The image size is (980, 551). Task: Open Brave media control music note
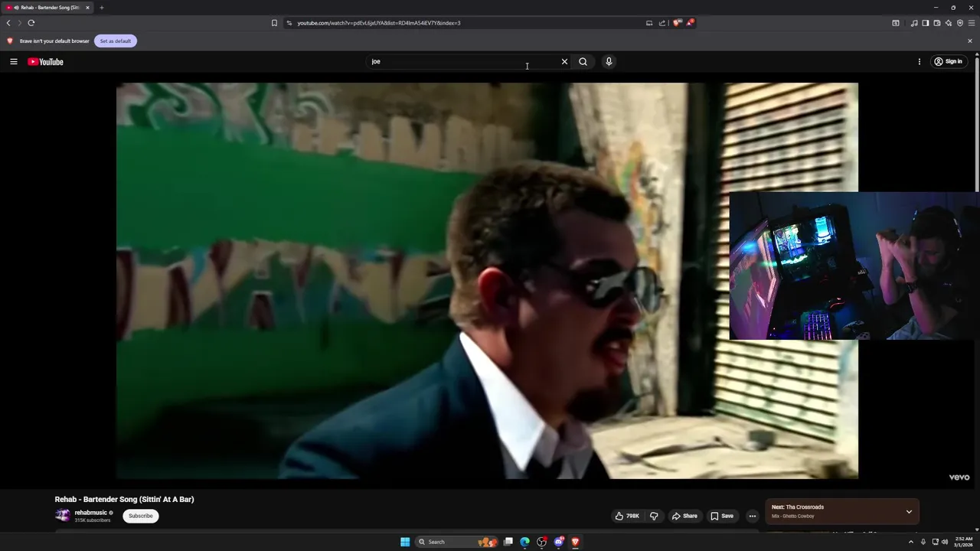point(914,23)
